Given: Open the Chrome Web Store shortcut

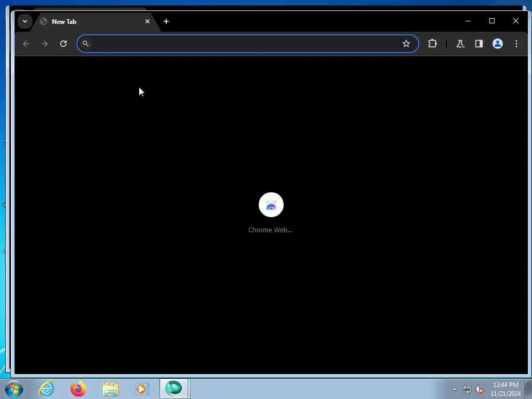Looking at the screenshot, I should coord(271,205).
